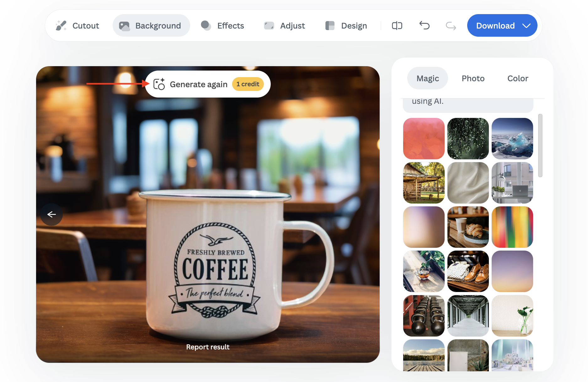This screenshot has height=382, width=588.
Task: Click the Cutout magic eraser icon
Action: click(x=61, y=25)
